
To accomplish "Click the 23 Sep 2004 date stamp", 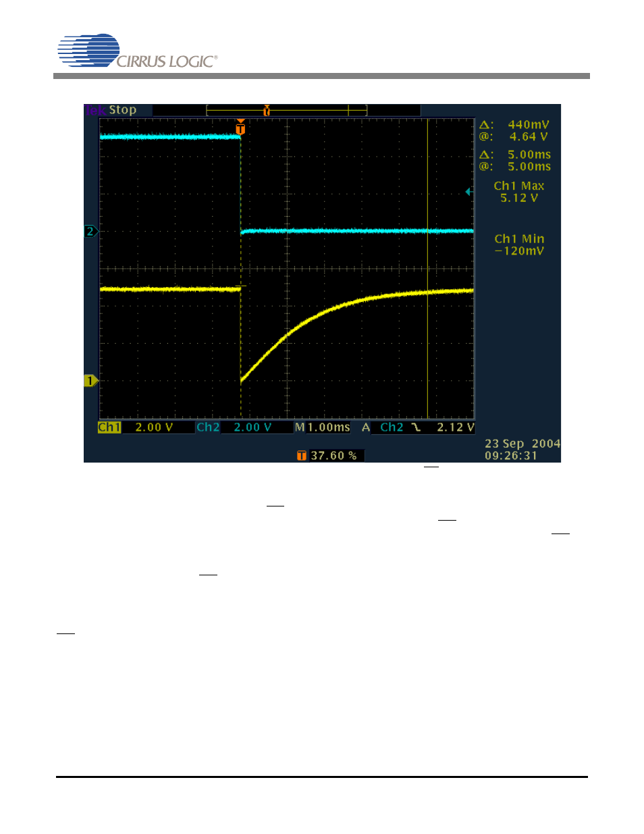I will 522,444.
